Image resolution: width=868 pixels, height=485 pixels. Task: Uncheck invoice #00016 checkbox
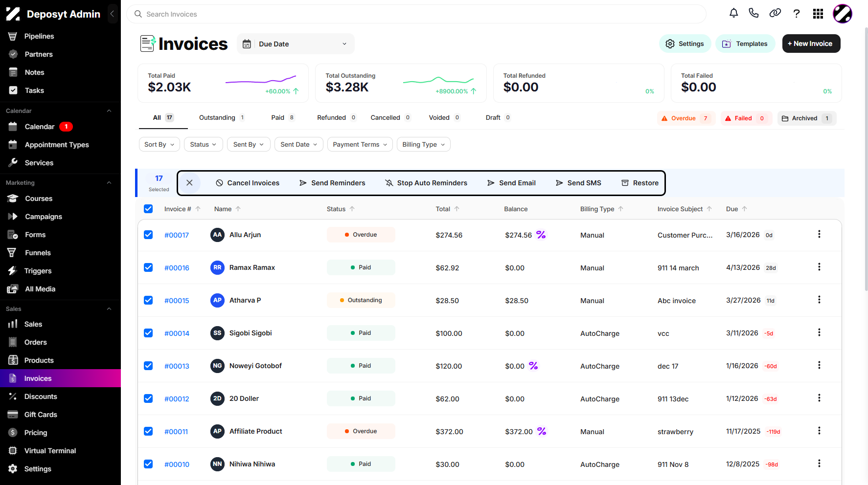click(x=148, y=267)
